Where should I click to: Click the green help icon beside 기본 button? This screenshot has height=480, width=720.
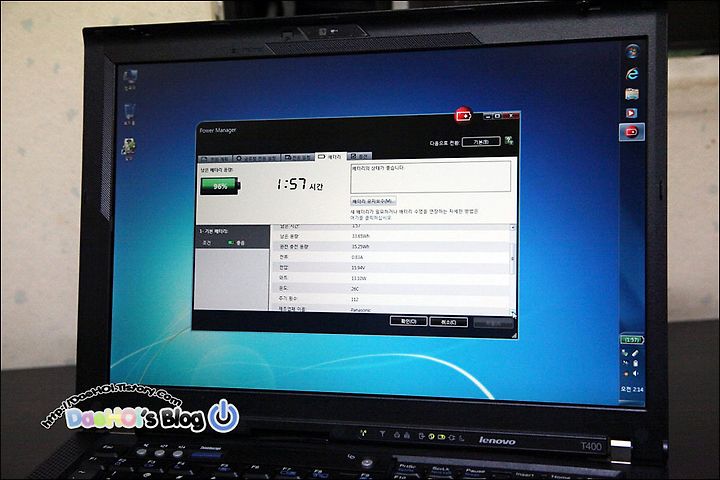(x=509, y=141)
